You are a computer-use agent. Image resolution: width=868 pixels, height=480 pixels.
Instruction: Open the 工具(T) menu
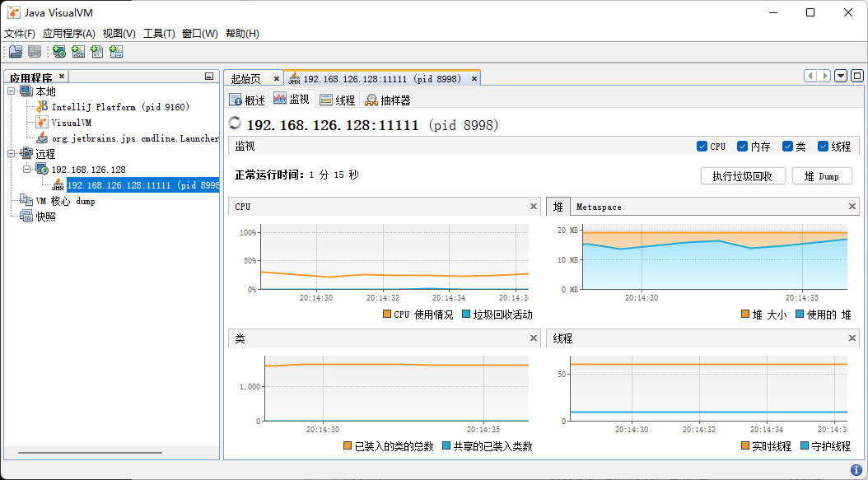click(x=160, y=33)
